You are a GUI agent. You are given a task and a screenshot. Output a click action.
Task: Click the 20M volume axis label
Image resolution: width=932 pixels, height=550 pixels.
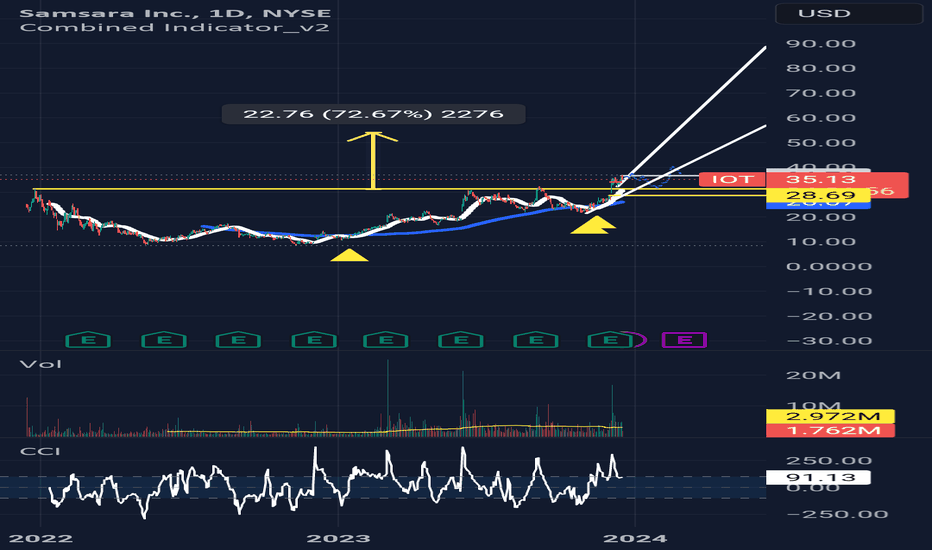814,375
